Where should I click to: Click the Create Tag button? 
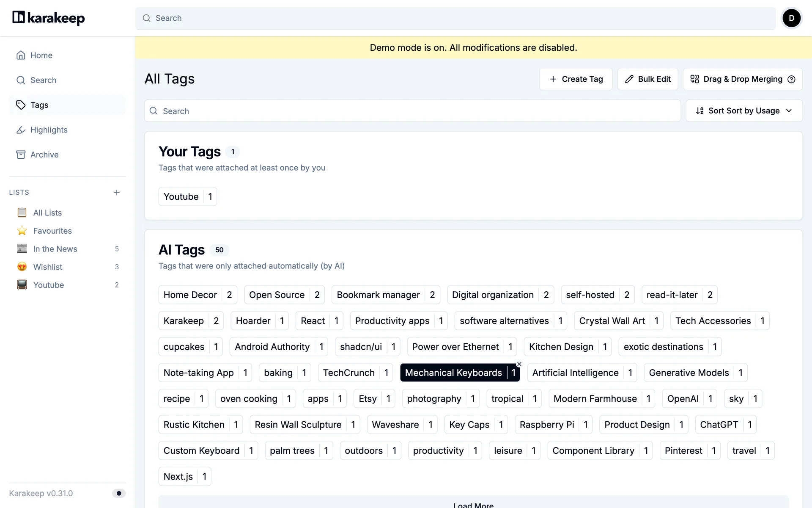coord(576,79)
